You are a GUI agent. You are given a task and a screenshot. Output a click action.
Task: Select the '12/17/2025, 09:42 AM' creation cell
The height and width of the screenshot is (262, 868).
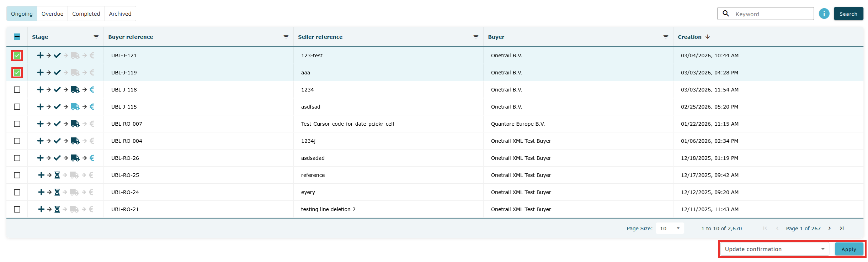click(x=768, y=175)
